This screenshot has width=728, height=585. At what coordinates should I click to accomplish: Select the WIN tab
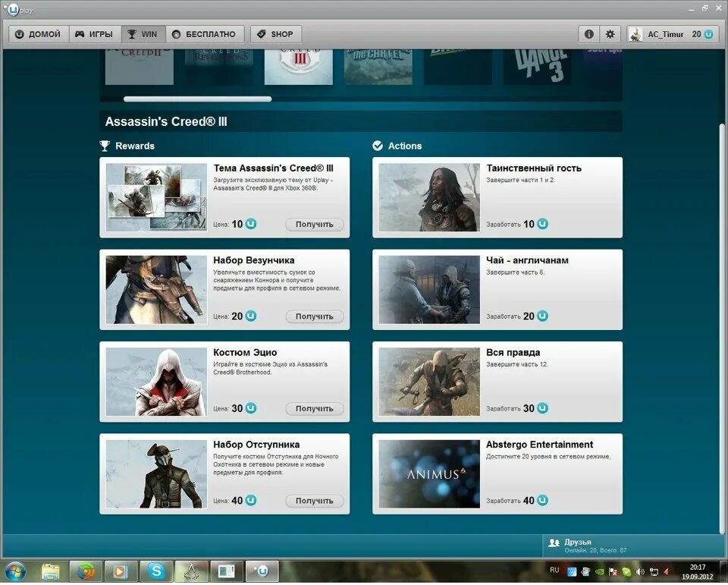click(143, 34)
